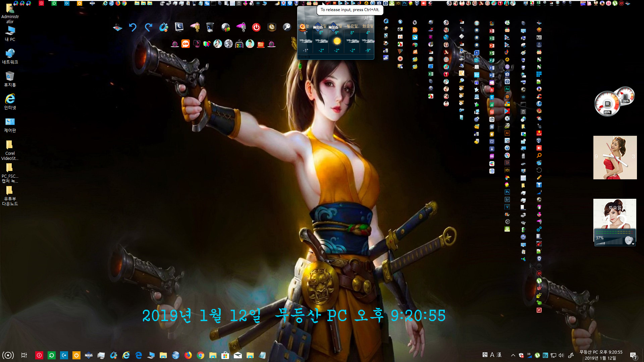The width and height of the screenshot is (644, 362).
Task: Click the blue redo arrow dock icon
Action: [x=148, y=27]
